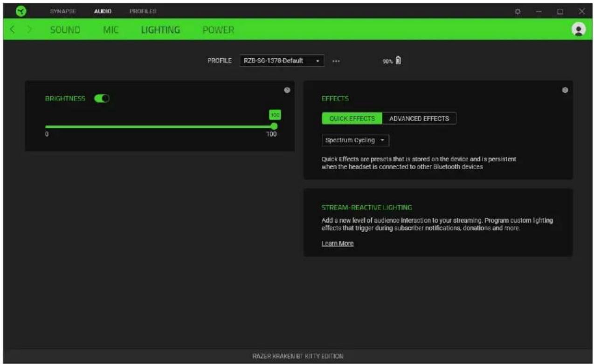
Task: Switch to the Audio tab
Action: point(103,11)
